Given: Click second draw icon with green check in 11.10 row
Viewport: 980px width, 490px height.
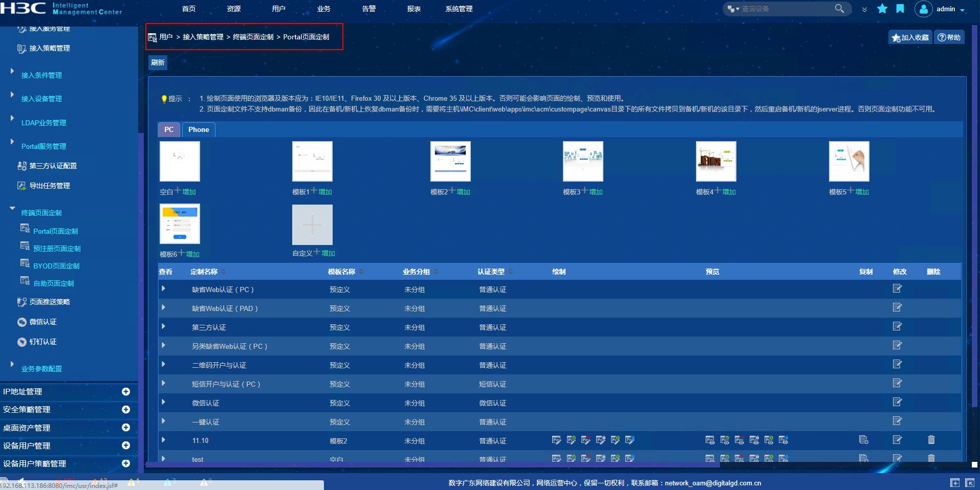Looking at the screenshot, I should click(572, 440).
